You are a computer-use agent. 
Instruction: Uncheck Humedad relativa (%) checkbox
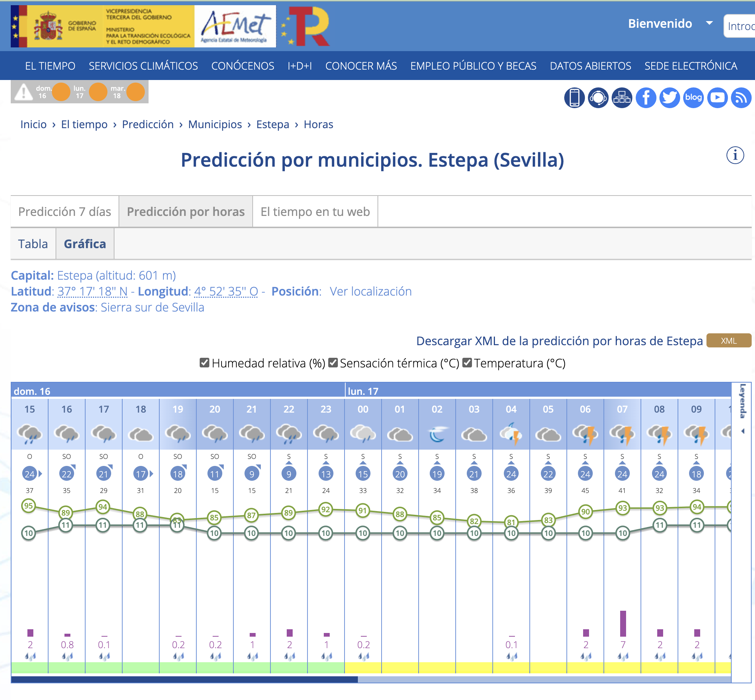coord(204,363)
